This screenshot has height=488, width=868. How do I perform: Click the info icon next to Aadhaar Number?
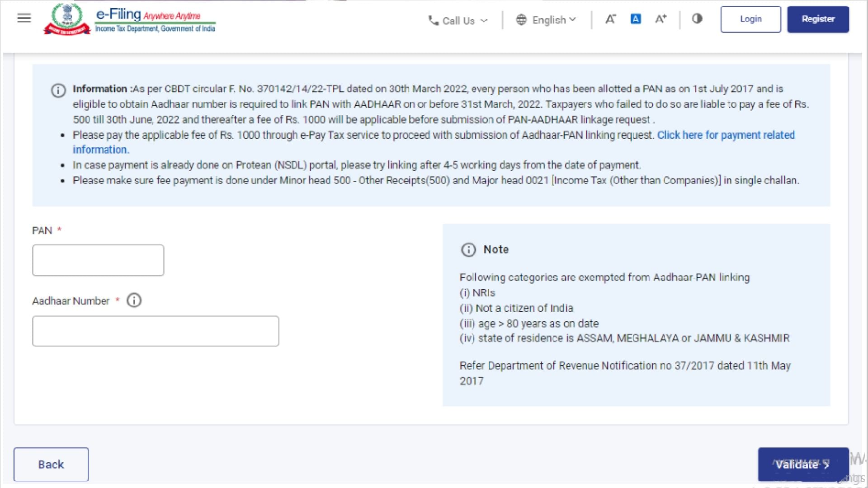tap(134, 300)
